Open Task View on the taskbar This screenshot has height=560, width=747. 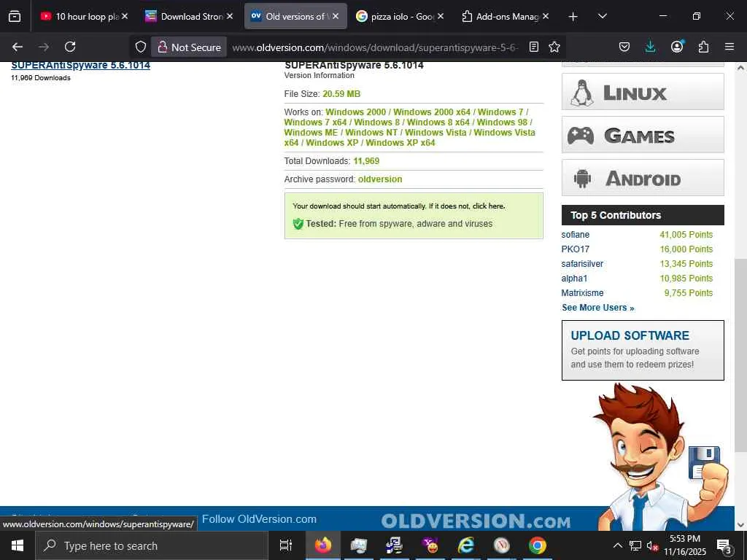pos(285,545)
